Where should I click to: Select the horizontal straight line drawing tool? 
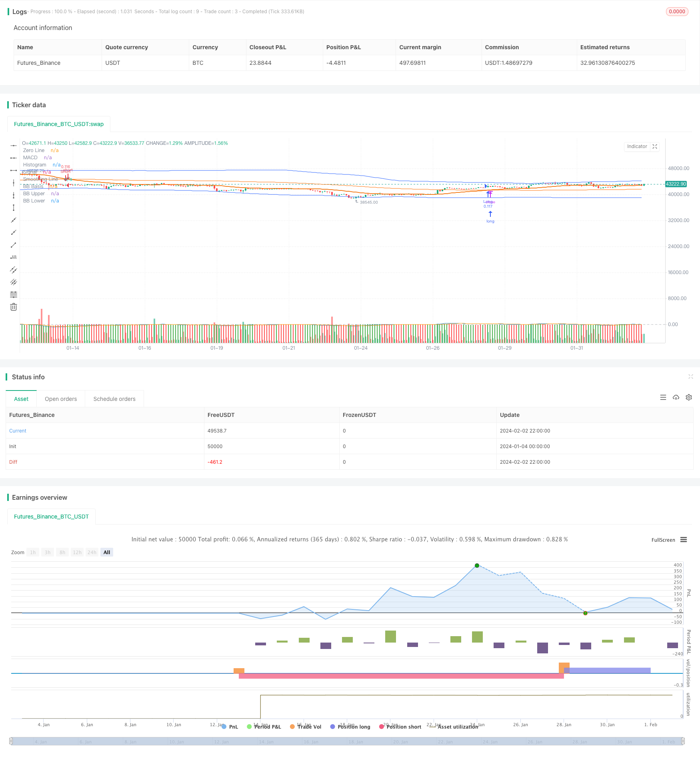click(14, 146)
